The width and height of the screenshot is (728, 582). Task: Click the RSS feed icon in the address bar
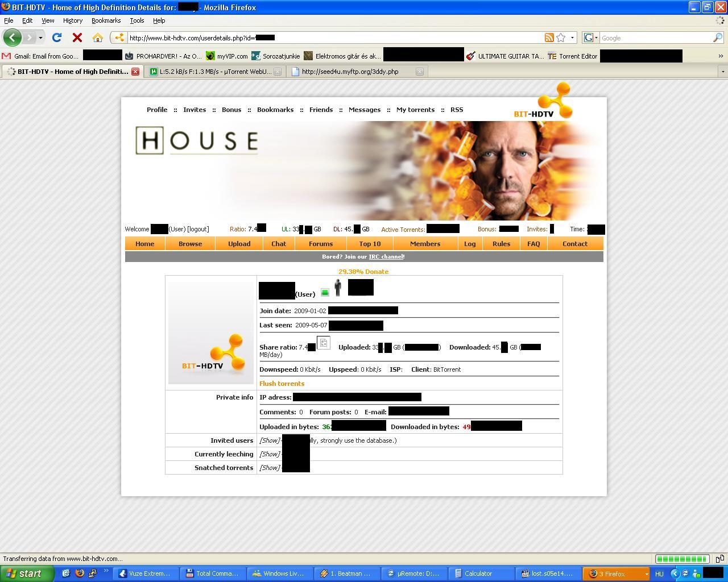click(549, 38)
